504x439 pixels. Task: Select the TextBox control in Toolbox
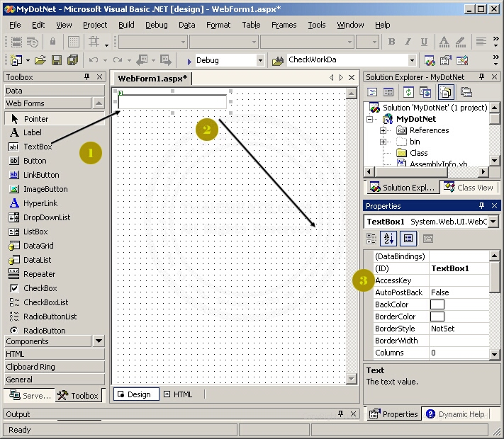(x=38, y=147)
